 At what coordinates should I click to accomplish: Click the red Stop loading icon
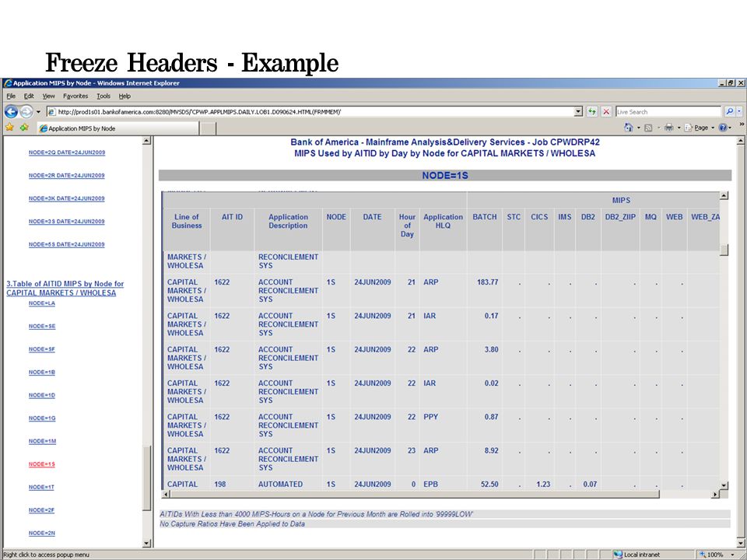(606, 112)
